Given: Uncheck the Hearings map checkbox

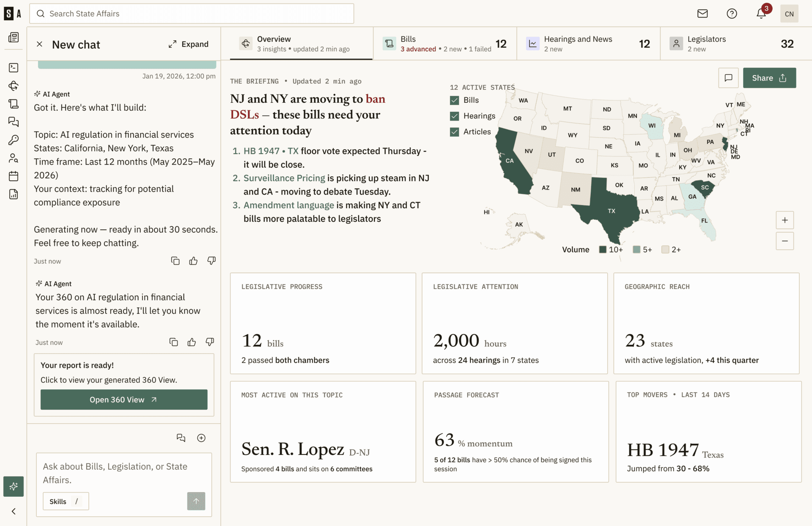Looking at the screenshot, I should pos(455,116).
